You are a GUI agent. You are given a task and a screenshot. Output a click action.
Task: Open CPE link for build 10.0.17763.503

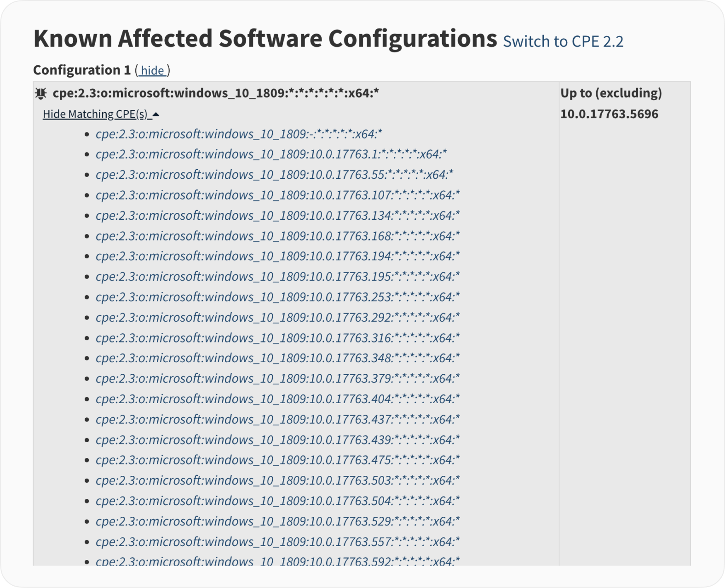[x=277, y=480]
